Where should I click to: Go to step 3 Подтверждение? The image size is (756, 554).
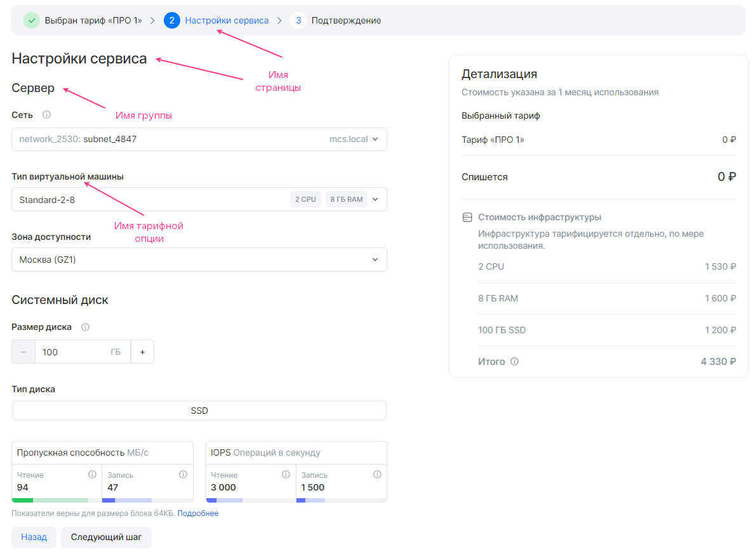(x=336, y=20)
